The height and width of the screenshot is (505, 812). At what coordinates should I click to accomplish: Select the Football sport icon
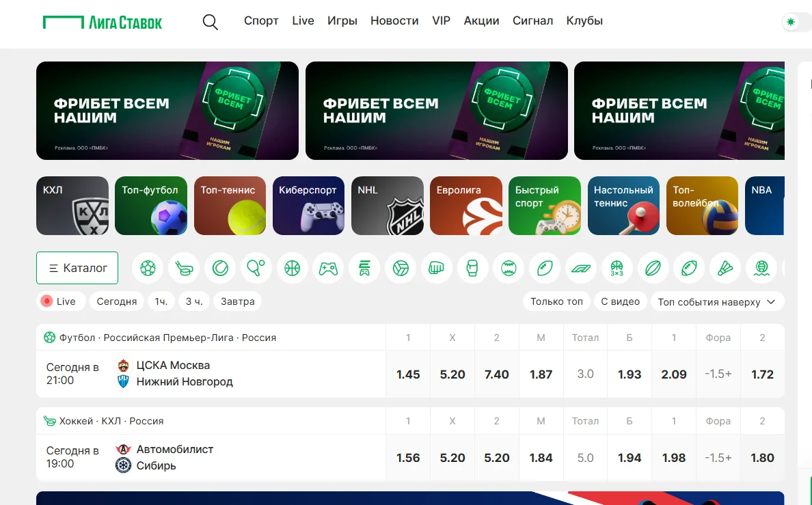pos(148,268)
